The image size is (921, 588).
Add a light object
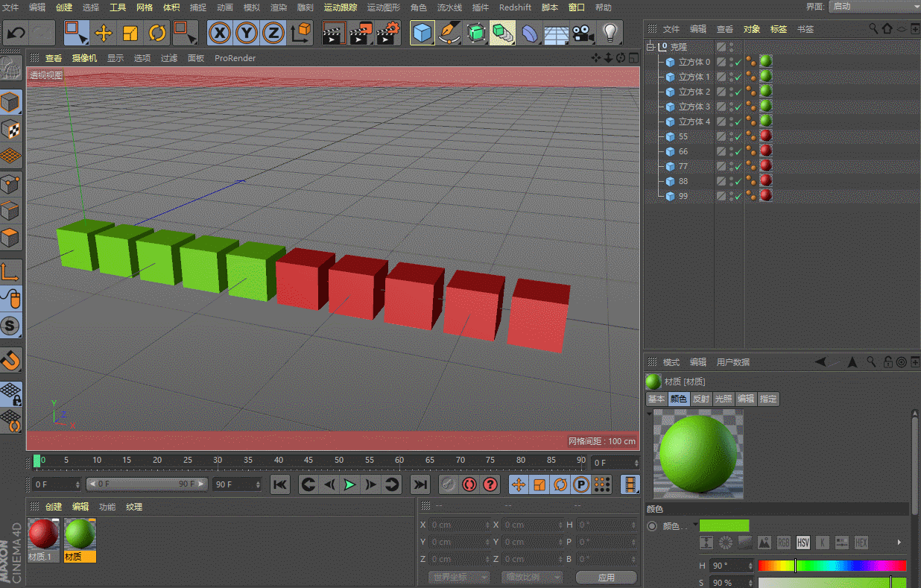(610, 33)
